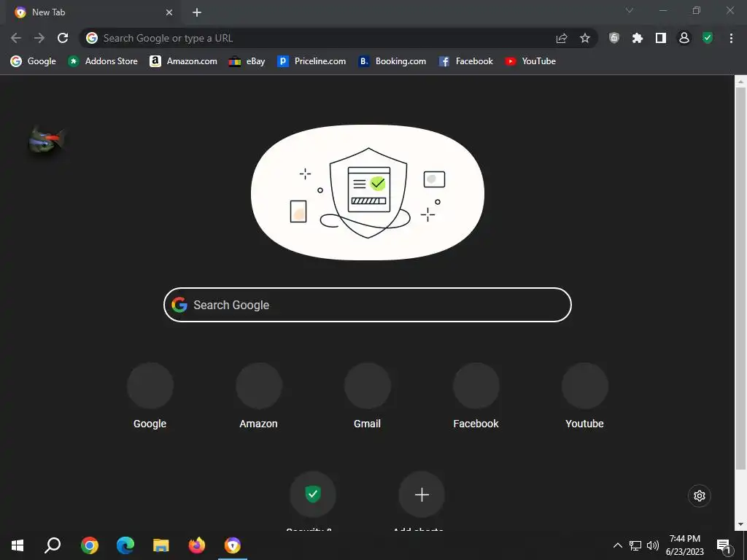Select the active shield browser taskbar icon

pos(233,545)
